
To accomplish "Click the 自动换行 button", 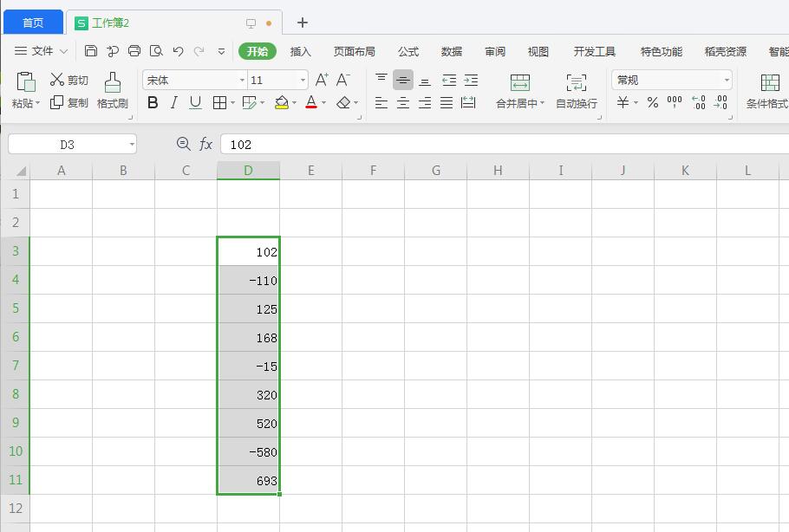I will [x=576, y=91].
